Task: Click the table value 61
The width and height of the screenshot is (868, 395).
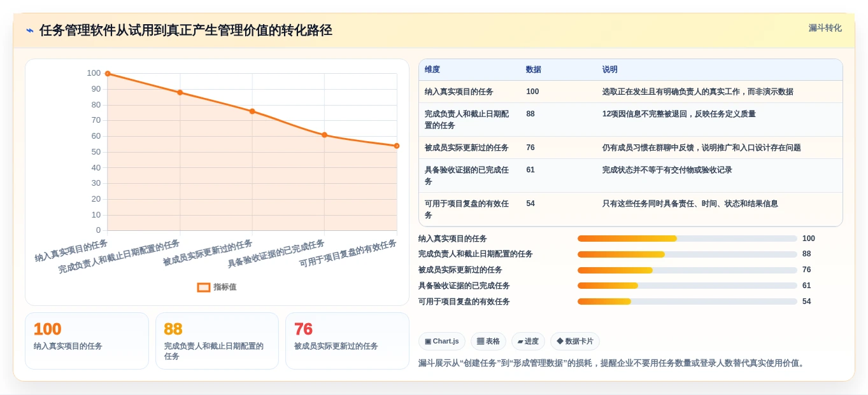Action: click(530, 170)
